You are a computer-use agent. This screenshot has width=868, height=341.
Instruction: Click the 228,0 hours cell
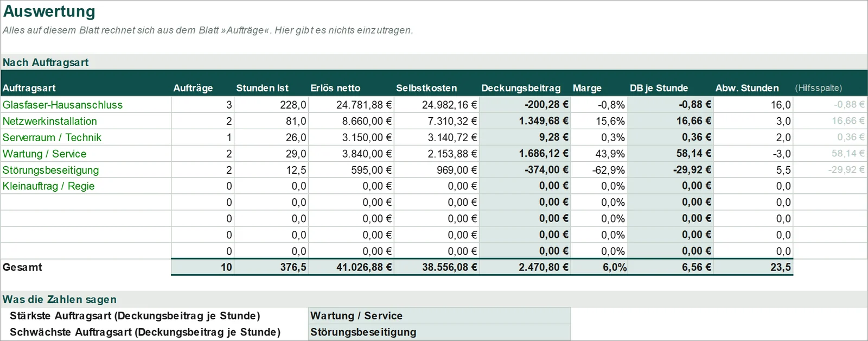pyautogui.click(x=271, y=105)
